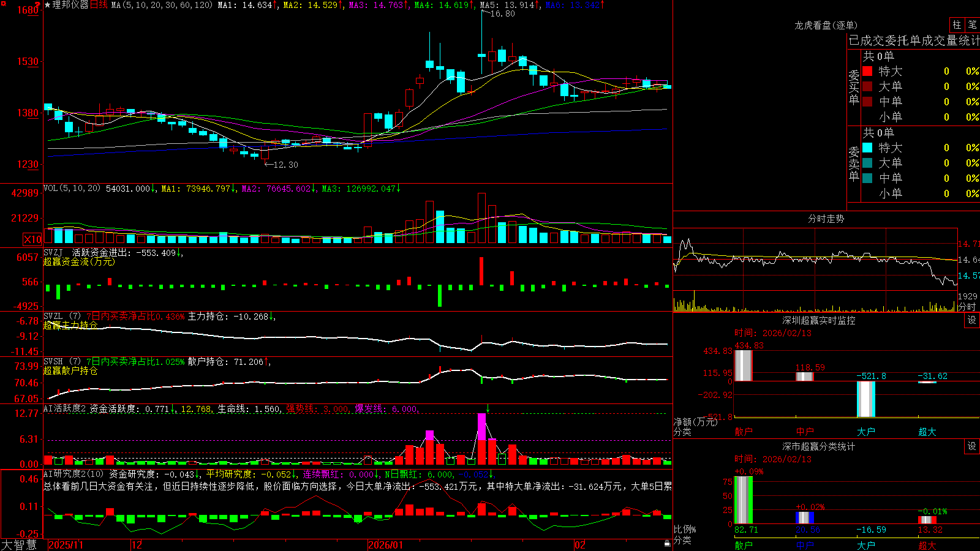The height and width of the screenshot is (551, 980).
Task: Click the 日线 period label
Action: click(99, 5)
